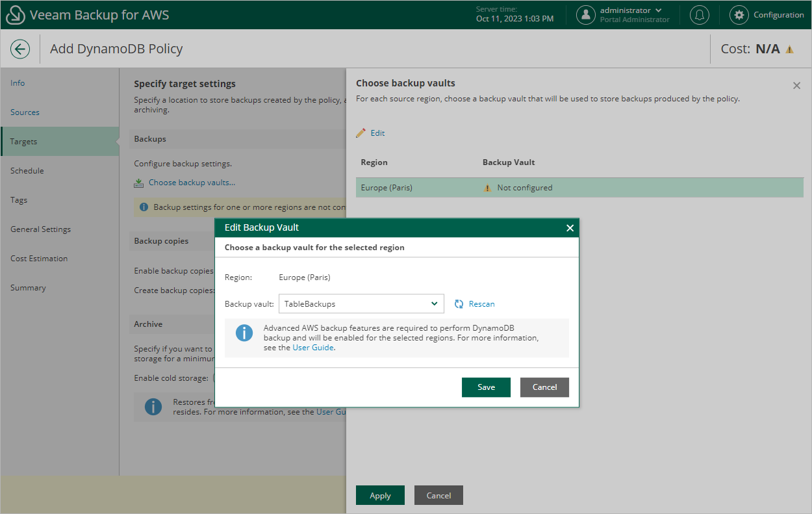This screenshot has width=812, height=514.
Task: Select the Europe (Paris) region row
Action: click(x=579, y=188)
